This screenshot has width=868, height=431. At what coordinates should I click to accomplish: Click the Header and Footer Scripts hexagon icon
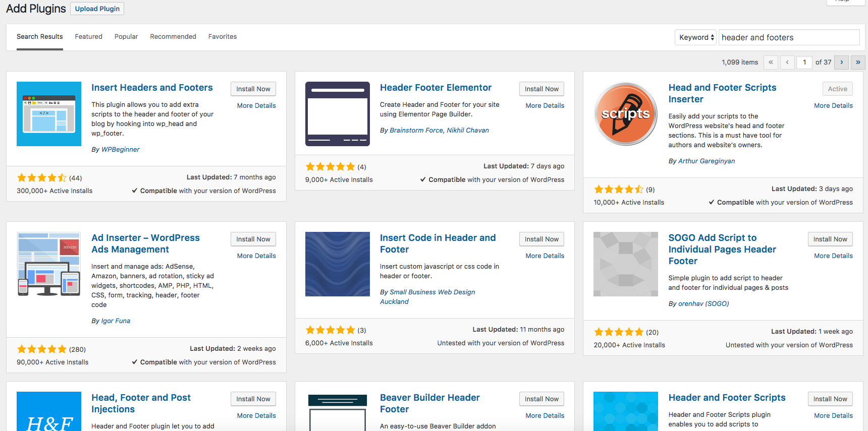[626, 411]
